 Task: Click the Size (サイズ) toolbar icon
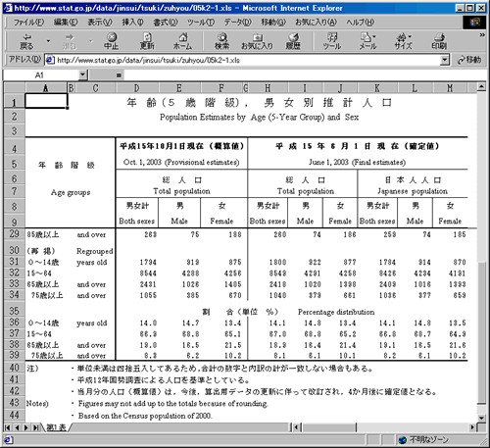[x=404, y=41]
